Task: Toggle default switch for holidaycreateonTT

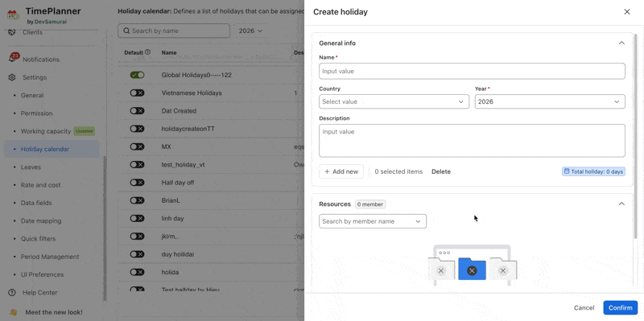Action: (137, 129)
